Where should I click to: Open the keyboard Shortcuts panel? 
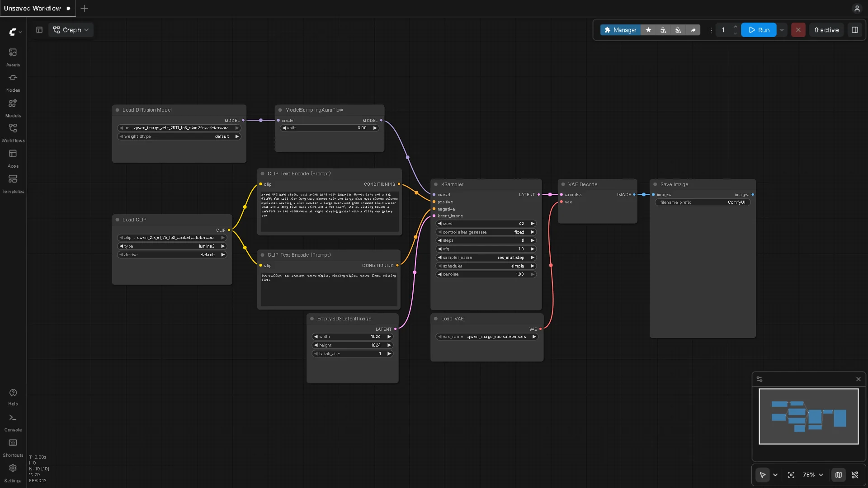(13, 447)
